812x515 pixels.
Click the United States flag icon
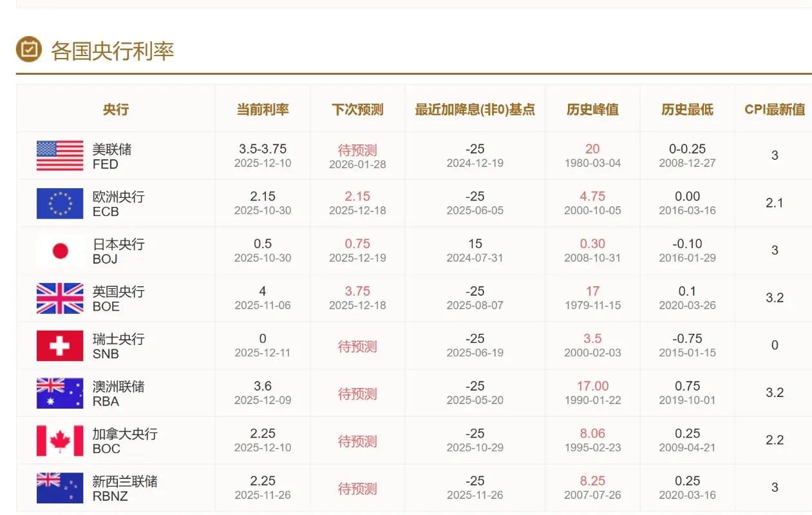pos(60,156)
